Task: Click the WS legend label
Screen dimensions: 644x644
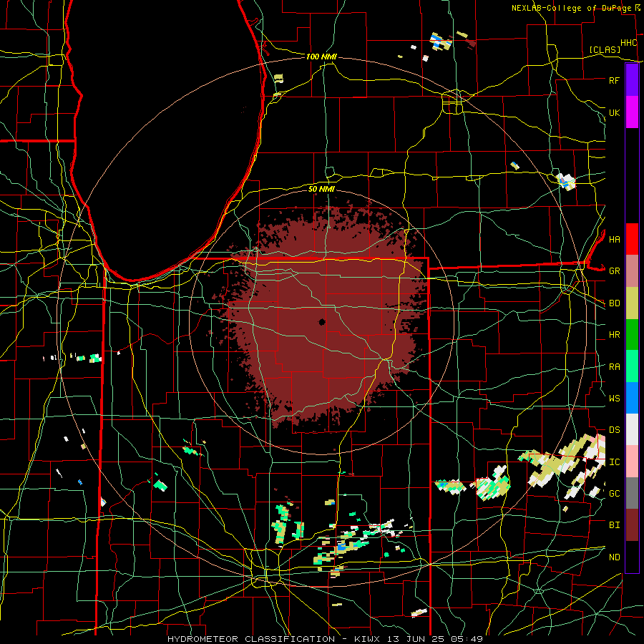Action: tap(614, 398)
